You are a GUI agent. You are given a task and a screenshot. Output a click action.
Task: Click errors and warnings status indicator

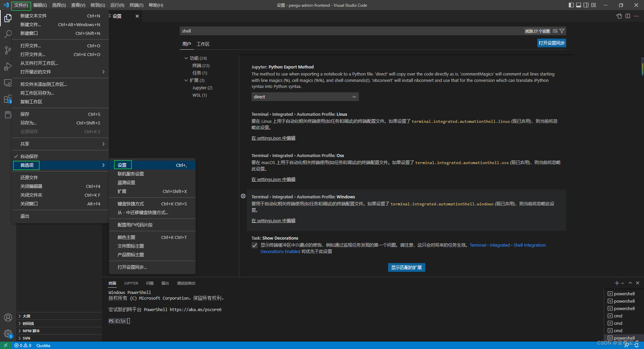pos(23,345)
